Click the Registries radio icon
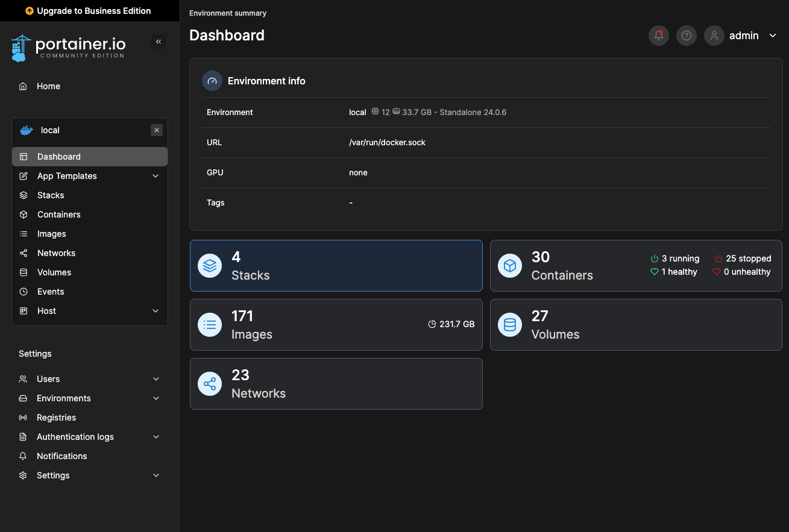Viewport: 789px width, 532px height. pos(23,418)
